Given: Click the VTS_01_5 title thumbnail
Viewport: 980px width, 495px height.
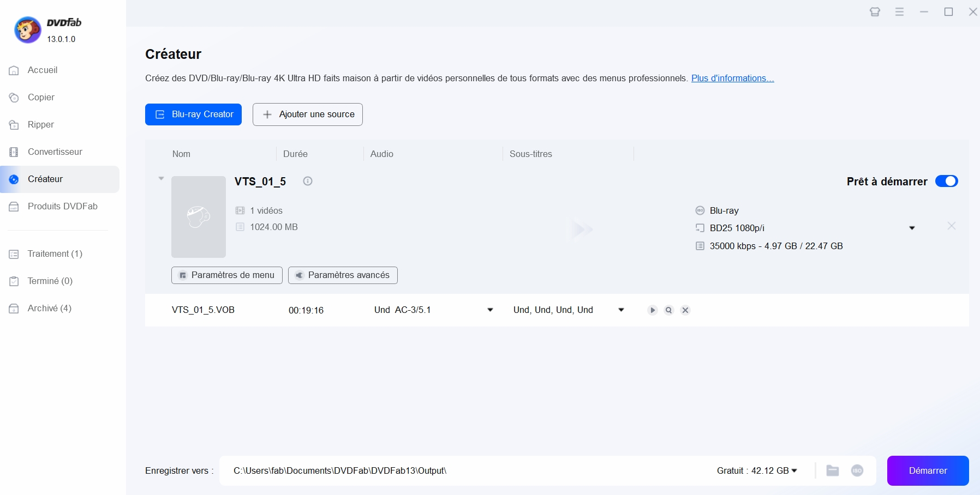Looking at the screenshot, I should coord(199,217).
